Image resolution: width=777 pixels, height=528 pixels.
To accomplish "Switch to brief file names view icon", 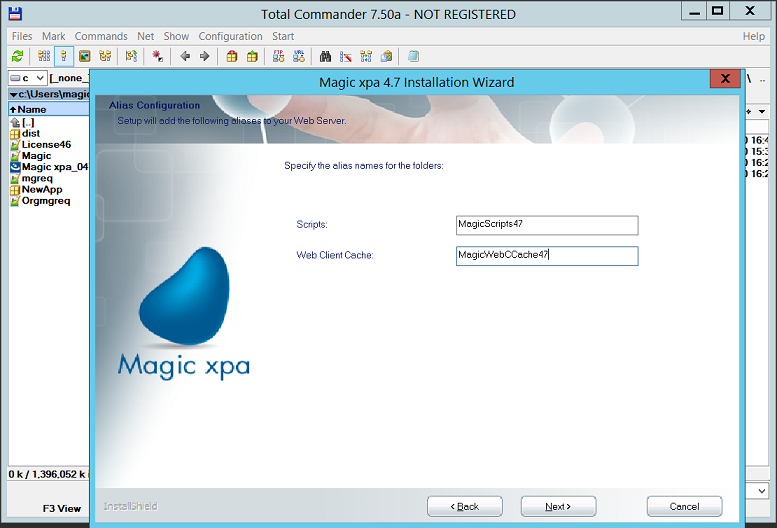I will click(44, 56).
